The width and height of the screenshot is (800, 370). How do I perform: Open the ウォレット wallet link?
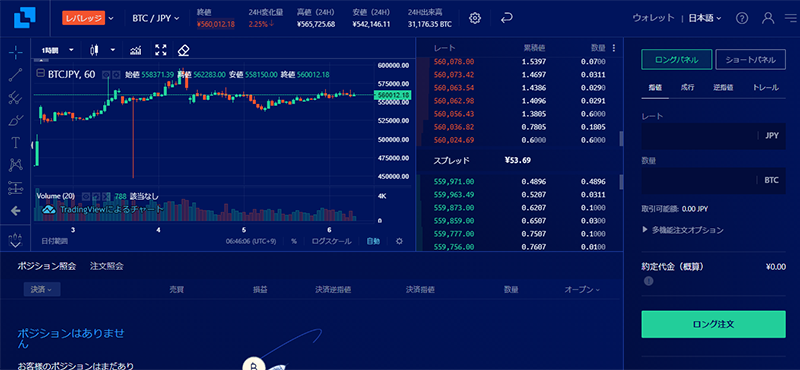click(653, 18)
